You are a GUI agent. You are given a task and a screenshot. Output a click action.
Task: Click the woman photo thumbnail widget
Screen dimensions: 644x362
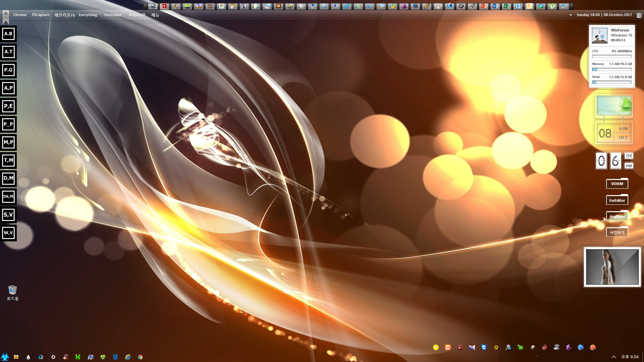click(612, 267)
